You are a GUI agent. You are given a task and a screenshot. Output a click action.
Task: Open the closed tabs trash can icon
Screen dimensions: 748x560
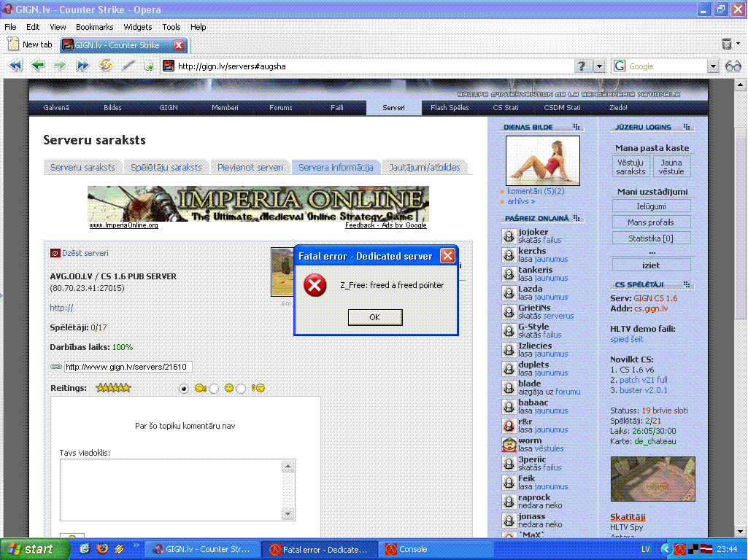(727, 44)
